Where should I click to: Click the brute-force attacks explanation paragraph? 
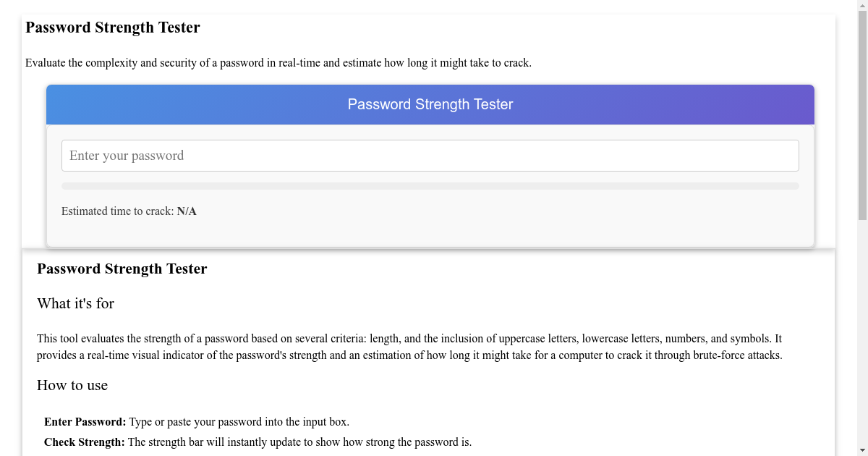coord(409,347)
